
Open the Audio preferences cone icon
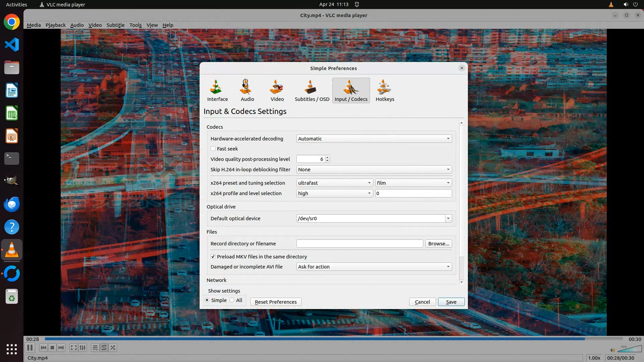click(247, 90)
